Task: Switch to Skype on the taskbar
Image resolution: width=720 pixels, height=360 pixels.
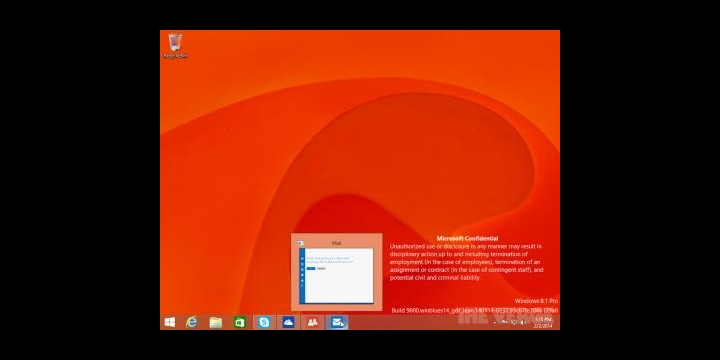Action: (x=264, y=322)
